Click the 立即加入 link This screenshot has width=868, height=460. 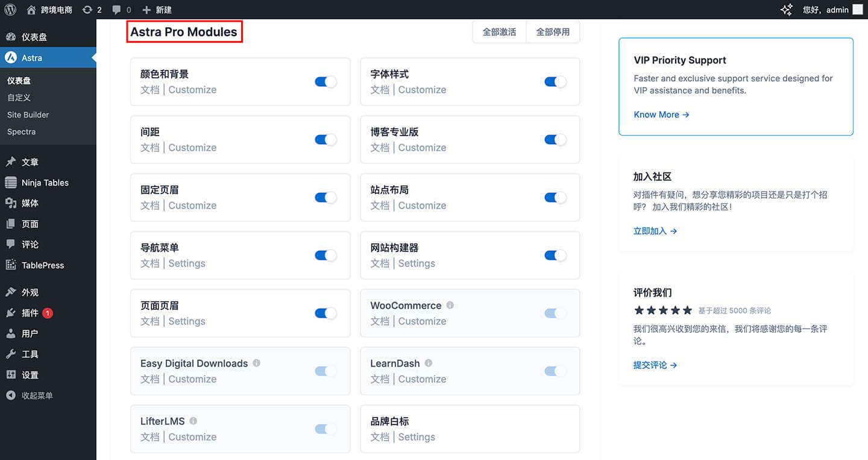655,231
